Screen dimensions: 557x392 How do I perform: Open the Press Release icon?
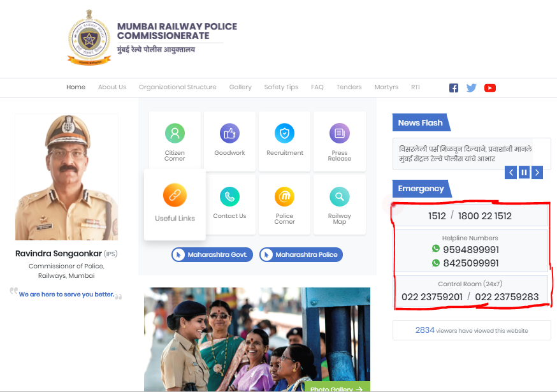coord(340,133)
